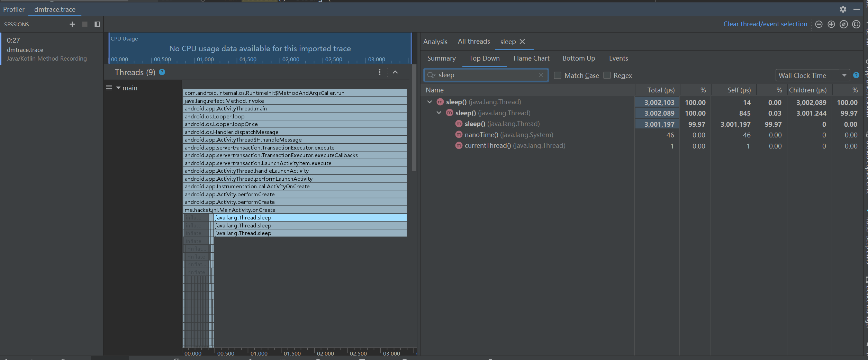
Task: Click ActivityThread.performLaunchActivity call bar
Action: click(x=295, y=179)
